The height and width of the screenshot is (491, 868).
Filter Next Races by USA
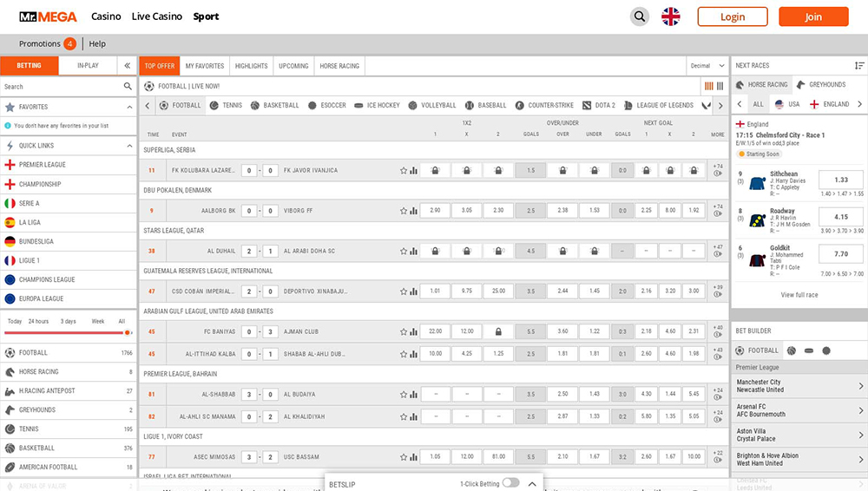[787, 104]
